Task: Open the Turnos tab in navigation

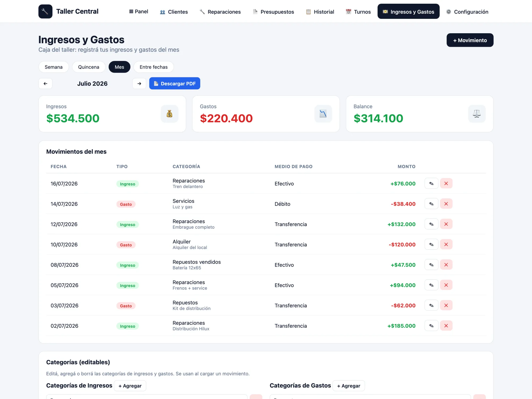Action: click(358, 12)
